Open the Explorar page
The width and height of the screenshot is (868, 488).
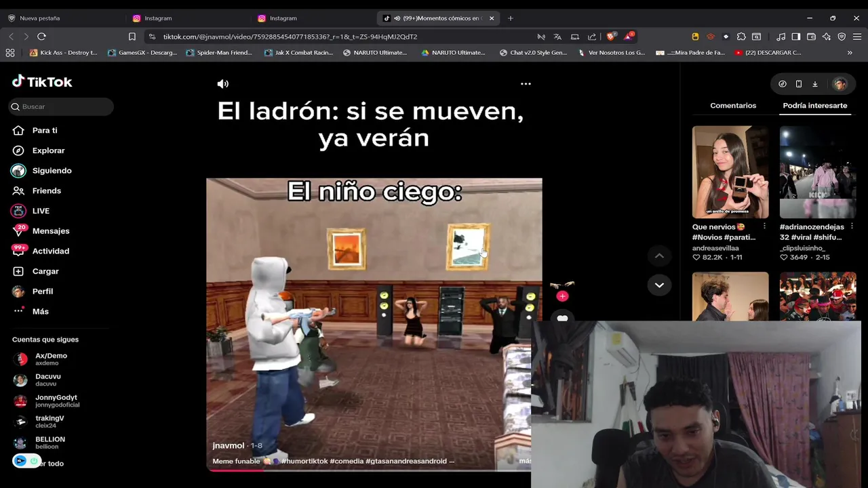(x=39, y=150)
